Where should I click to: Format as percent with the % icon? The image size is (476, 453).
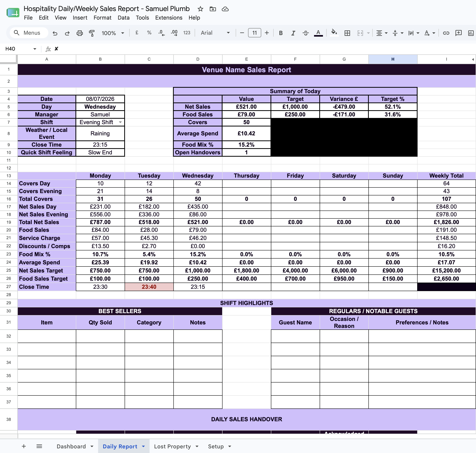[x=149, y=33]
